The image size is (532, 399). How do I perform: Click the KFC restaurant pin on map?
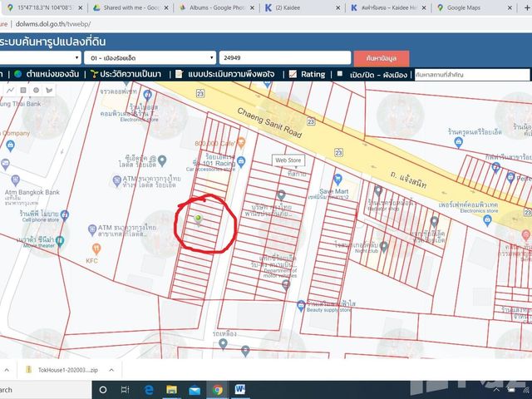click(x=96, y=249)
